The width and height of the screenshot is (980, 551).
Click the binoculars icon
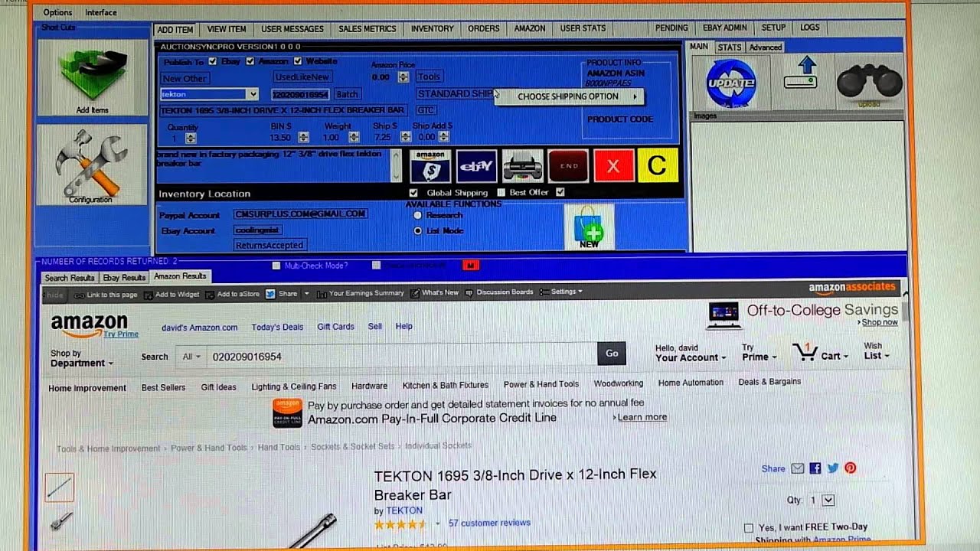[x=869, y=82]
